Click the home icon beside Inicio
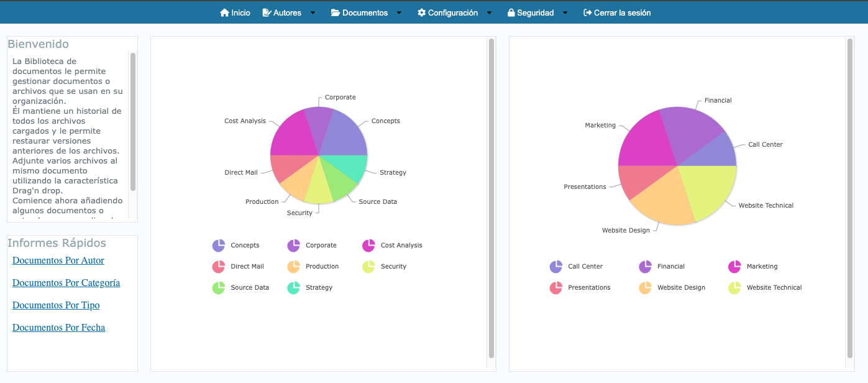Image resolution: width=868 pixels, height=383 pixels. tap(224, 12)
